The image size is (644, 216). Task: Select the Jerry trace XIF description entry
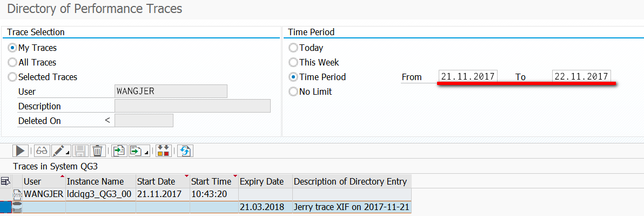coord(352,207)
